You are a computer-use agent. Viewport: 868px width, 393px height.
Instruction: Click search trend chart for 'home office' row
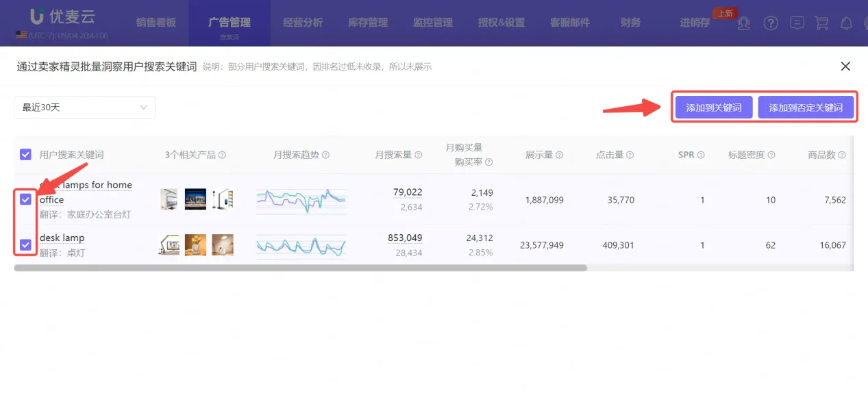(301, 200)
